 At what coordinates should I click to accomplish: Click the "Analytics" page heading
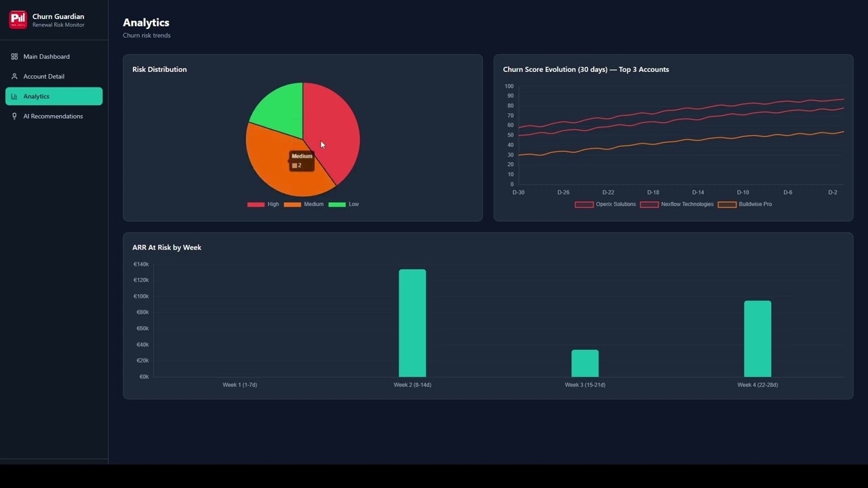(146, 22)
